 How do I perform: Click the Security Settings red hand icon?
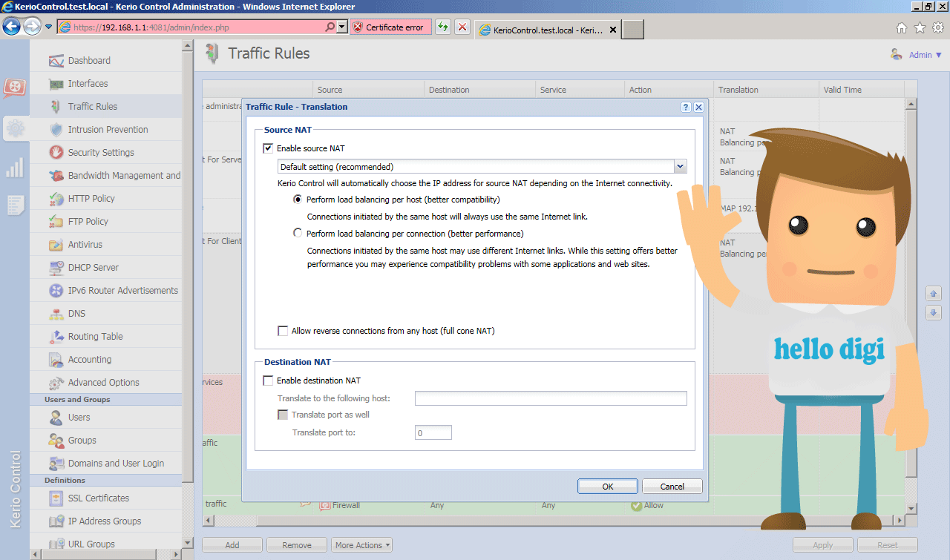point(56,153)
